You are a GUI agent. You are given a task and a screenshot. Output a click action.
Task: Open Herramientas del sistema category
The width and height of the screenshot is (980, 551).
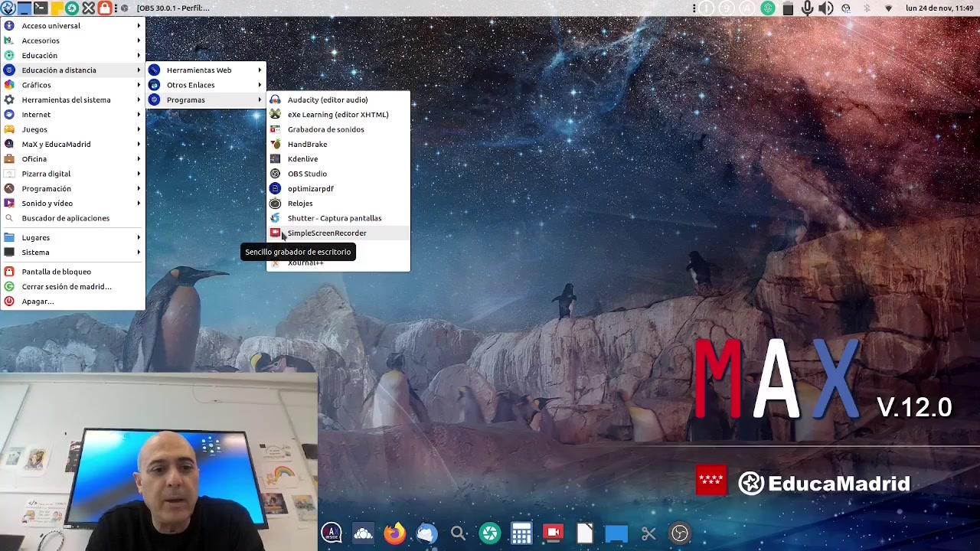coord(73,99)
